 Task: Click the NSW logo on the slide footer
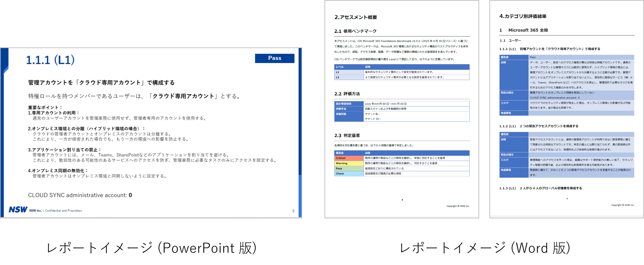click(18, 209)
